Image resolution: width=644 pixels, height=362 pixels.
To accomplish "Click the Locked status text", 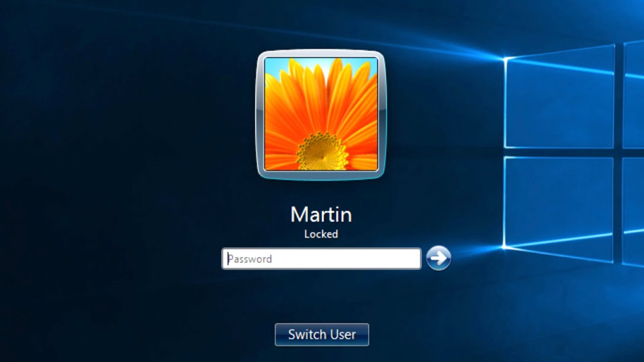I will click(x=321, y=234).
